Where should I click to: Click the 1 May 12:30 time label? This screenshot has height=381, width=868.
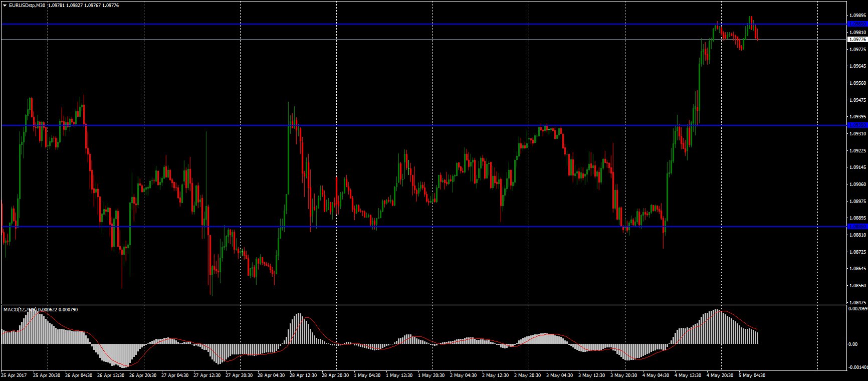point(398,375)
